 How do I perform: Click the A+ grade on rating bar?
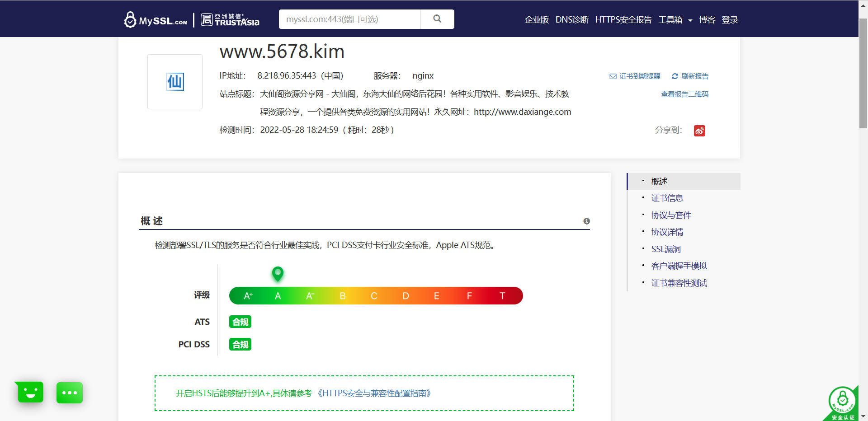(248, 296)
